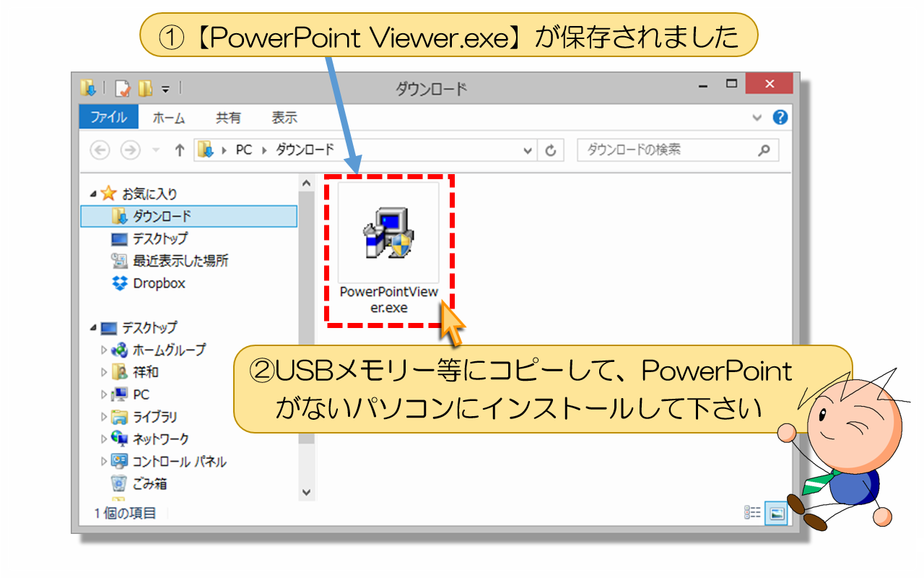The image size is (924, 578).
Task: Click the navigation pane scrollbar down arrow
Action: coord(306,492)
